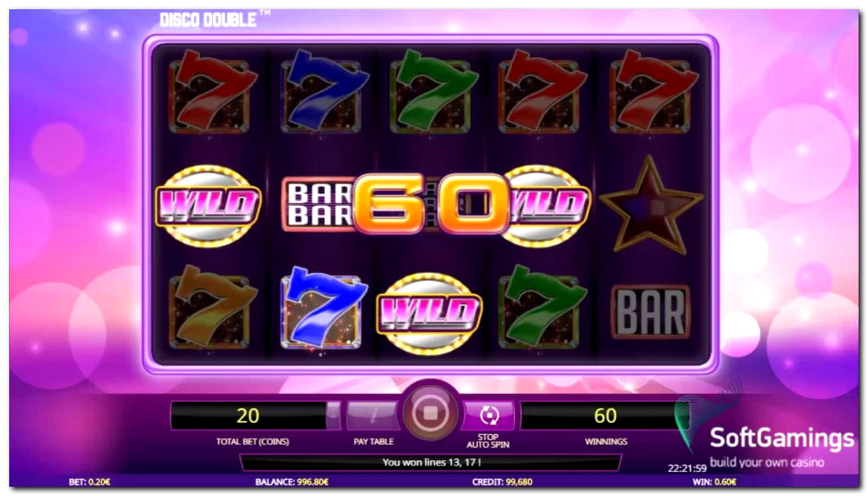Click the Balance 996.80€ readout
The height and width of the screenshot is (496, 868).
click(x=292, y=482)
